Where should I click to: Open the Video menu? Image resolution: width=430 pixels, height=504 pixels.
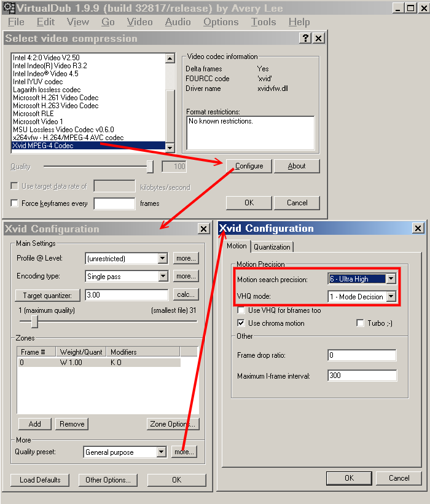point(139,22)
